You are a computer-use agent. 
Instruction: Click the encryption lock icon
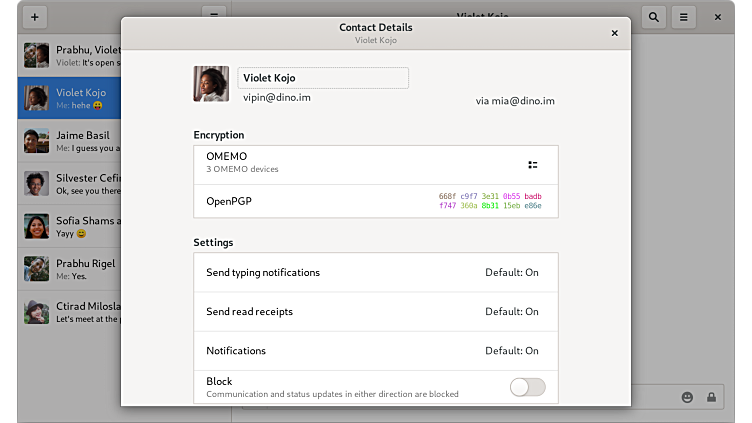[712, 397]
